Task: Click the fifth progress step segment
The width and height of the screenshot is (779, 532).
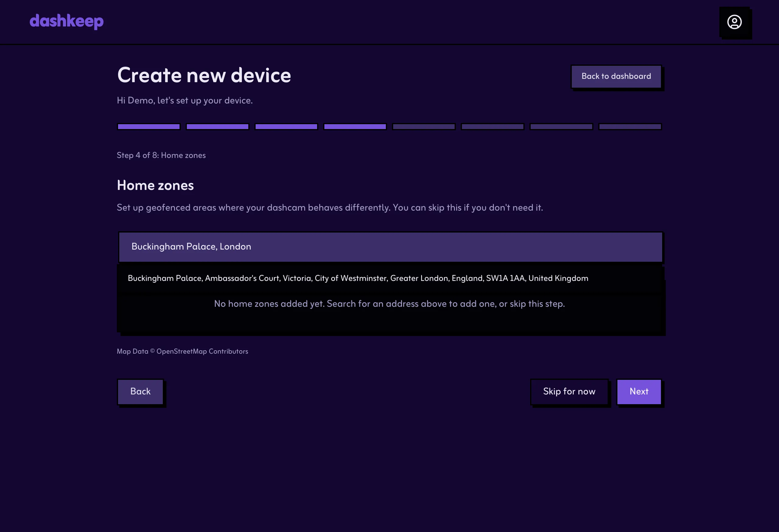Action: click(x=424, y=127)
